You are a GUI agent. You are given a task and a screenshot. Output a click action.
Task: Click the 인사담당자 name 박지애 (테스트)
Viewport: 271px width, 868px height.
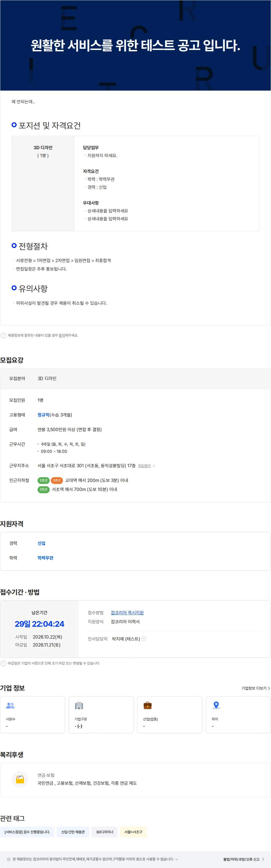point(126,639)
